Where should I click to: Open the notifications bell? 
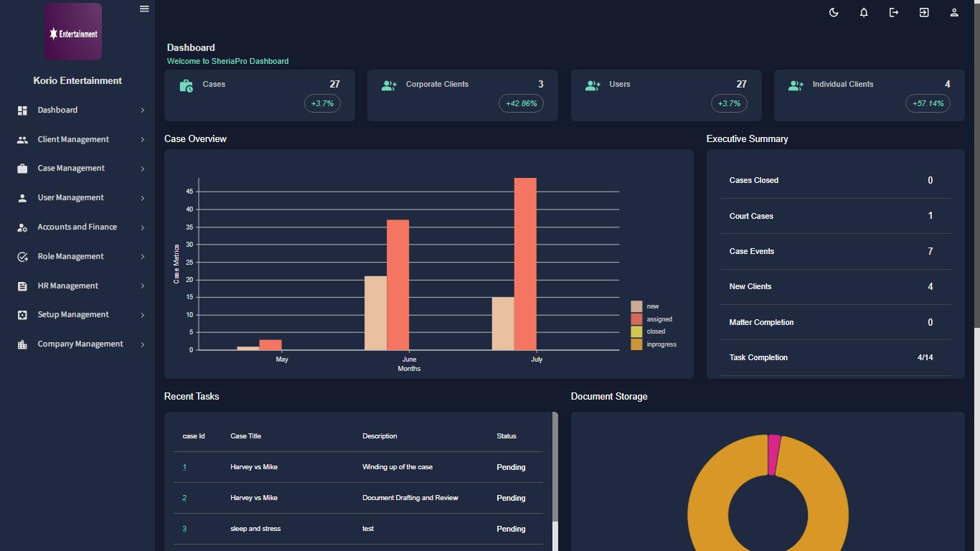[x=864, y=12]
